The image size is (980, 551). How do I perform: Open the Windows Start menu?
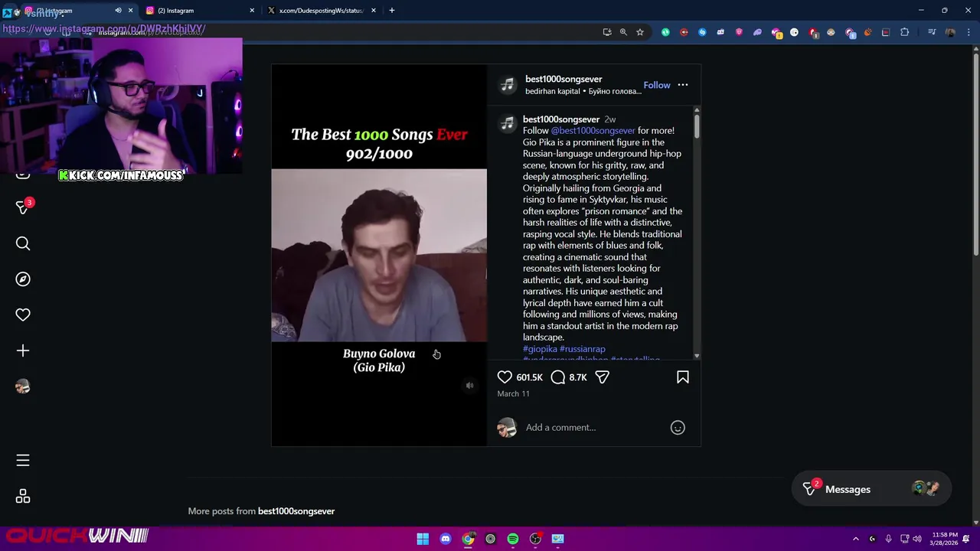423,539
